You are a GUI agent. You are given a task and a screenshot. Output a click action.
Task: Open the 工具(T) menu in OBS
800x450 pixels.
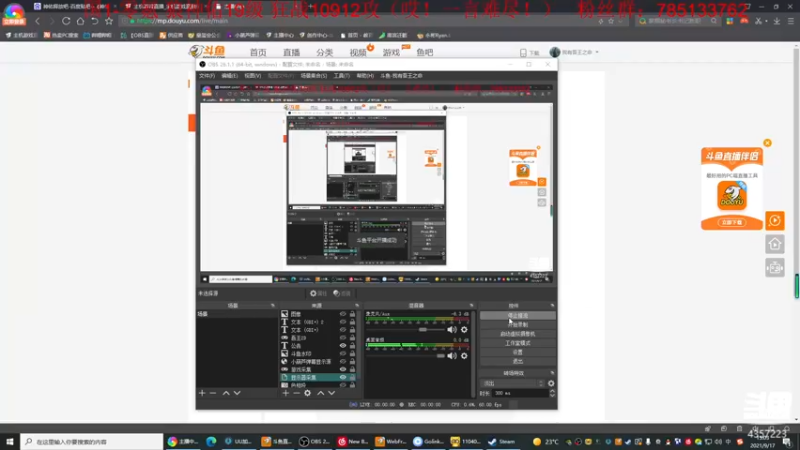click(x=341, y=76)
